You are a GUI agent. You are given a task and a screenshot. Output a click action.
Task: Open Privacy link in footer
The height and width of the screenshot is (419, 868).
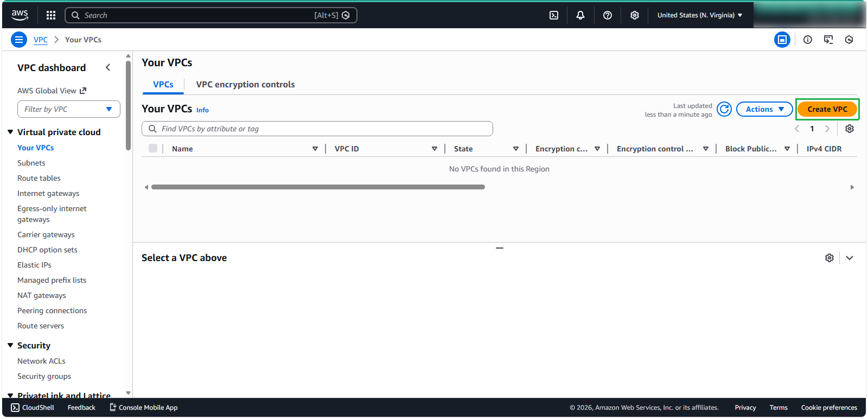point(745,408)
